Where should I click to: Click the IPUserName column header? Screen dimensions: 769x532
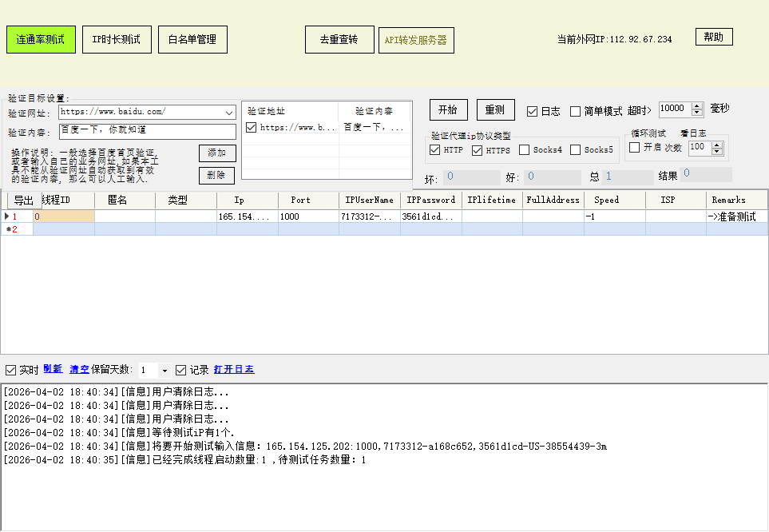pos(369,200)
